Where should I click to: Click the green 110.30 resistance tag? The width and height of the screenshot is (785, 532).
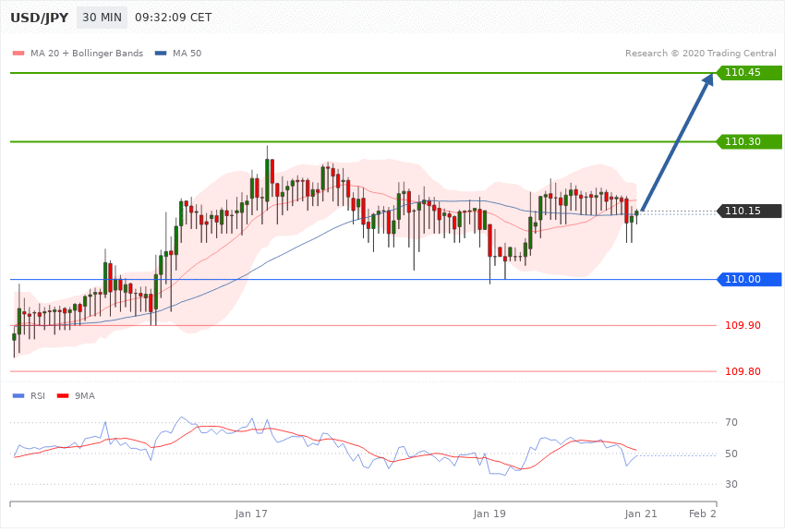coord(750,141)
